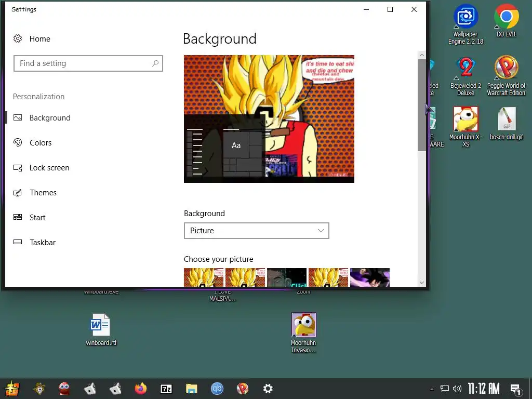Image resolution: width=532 pixels, height=399 pixels.
Task: Select the DO EVIL Chrome desktop icon
Action: [x=506, y=20]
